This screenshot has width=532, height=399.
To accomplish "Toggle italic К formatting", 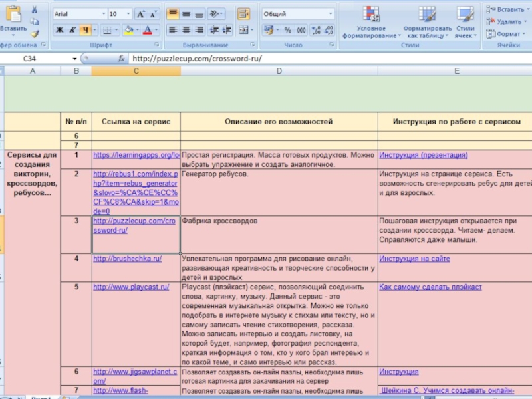I will [x=72, y=30].
